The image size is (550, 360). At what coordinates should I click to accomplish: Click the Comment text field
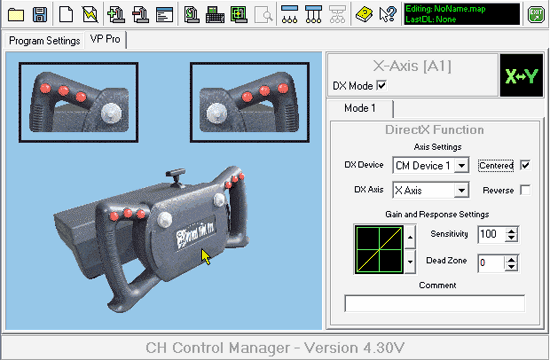[435, 304]
